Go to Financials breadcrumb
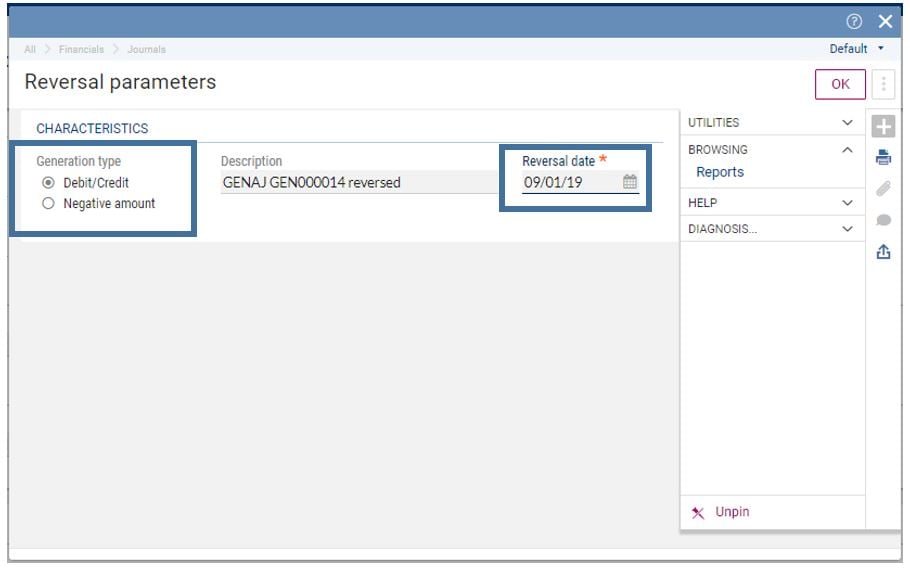The width and height of the screenshot is (910, 569). tap(81, 49)
